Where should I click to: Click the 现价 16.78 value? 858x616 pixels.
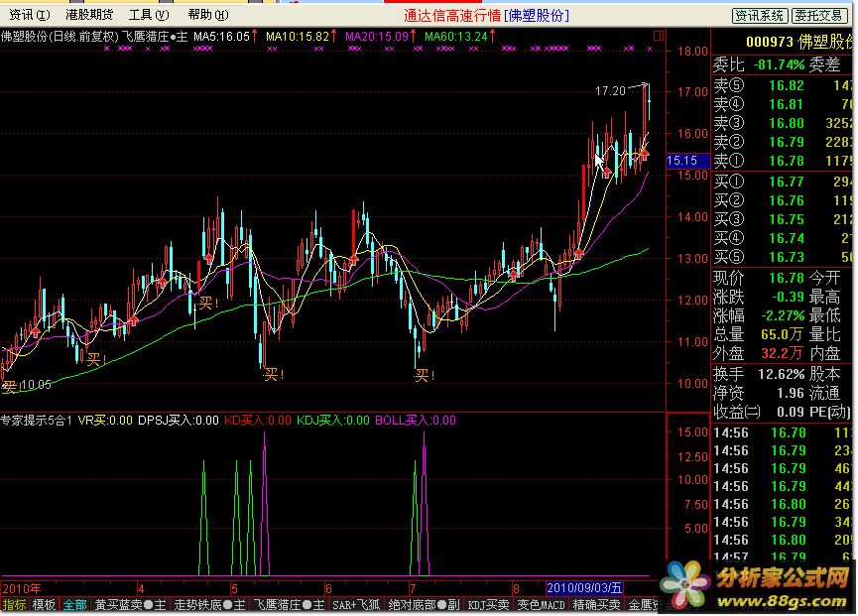click(x=787, y=278)
